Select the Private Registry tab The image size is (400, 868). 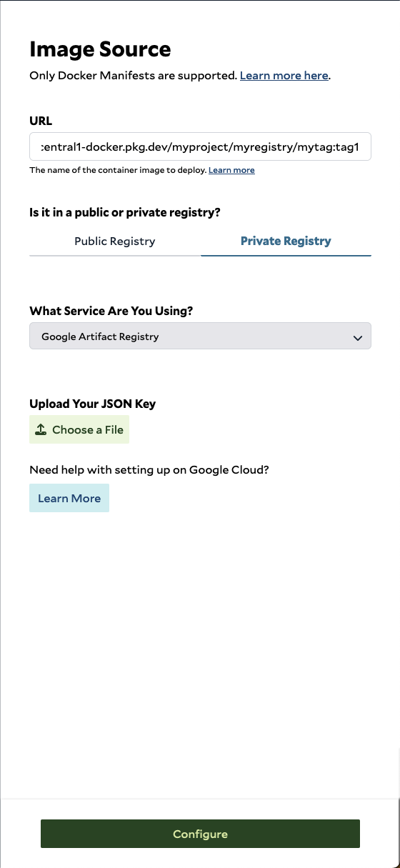(x=286, y=241)
